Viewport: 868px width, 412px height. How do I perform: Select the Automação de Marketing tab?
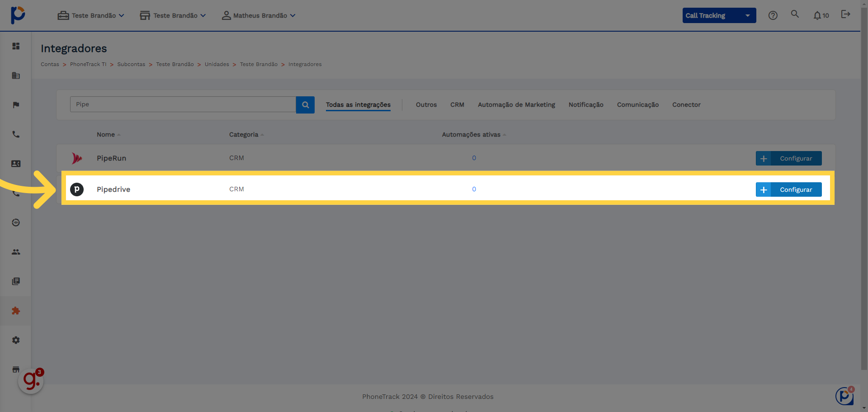tap(516, 104)
